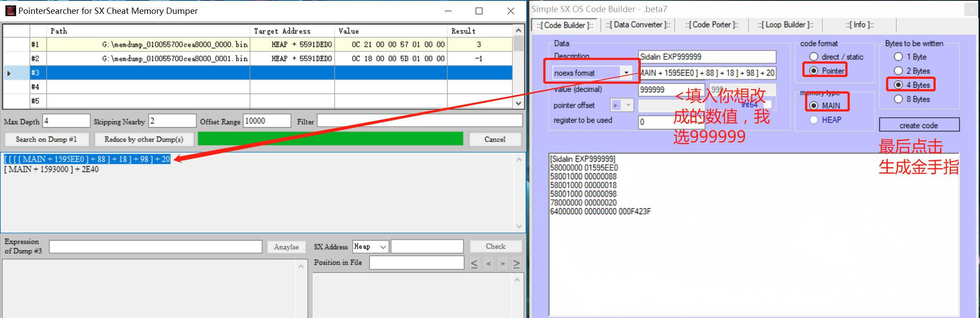Click the Description field Sidalin EXP999999
The height and width of the screenshot is (318, 980).
click(x=707, y=57)
